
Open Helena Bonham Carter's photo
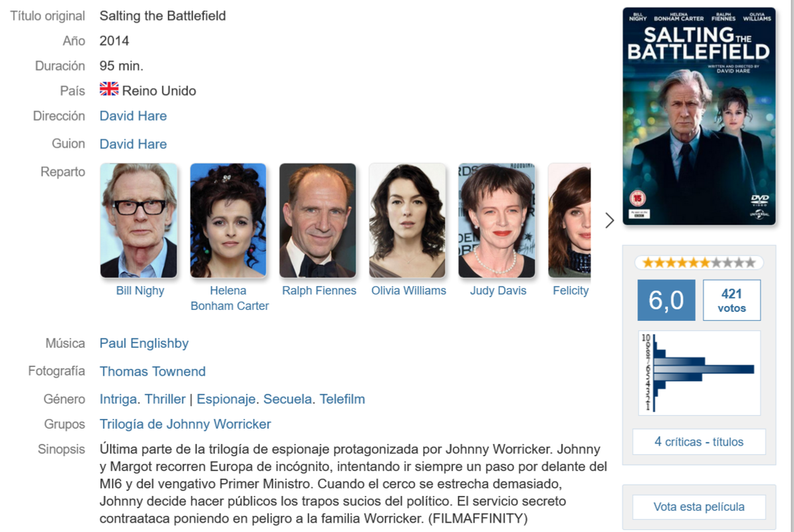click(x=228, y=220)
